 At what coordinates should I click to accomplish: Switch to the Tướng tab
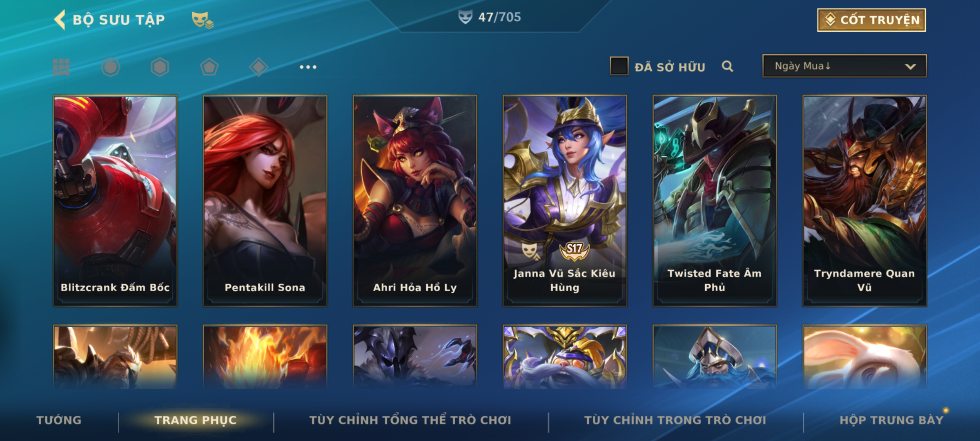click(x=59, y=420)
